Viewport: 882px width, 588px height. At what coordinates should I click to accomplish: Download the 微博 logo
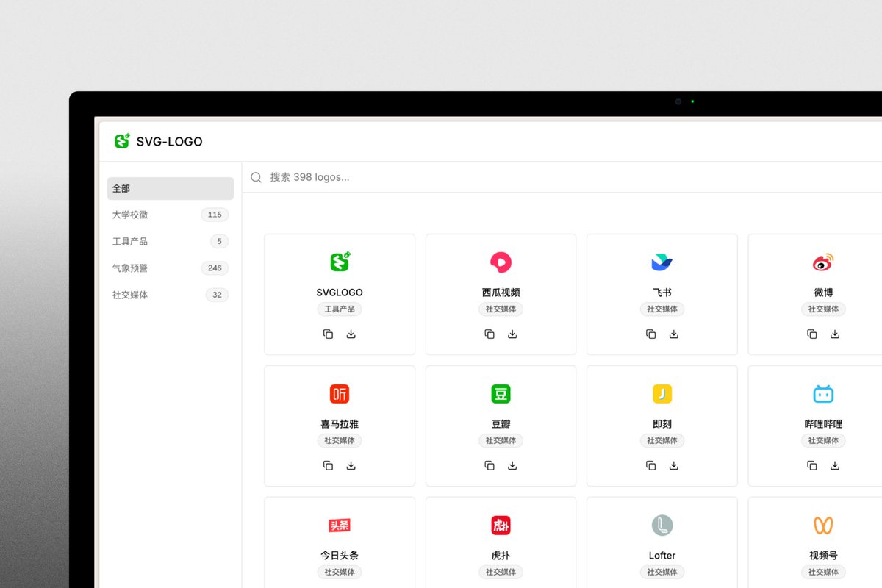835,334
